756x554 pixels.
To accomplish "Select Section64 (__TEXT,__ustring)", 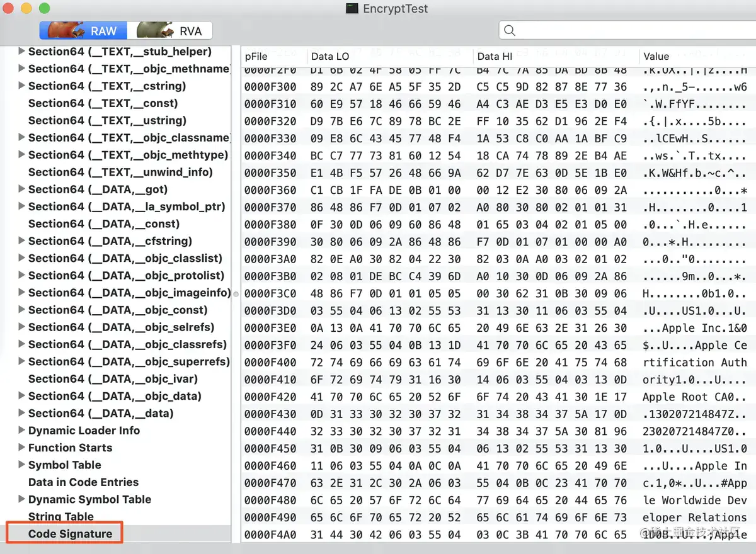I will click(x=107, y=120).
